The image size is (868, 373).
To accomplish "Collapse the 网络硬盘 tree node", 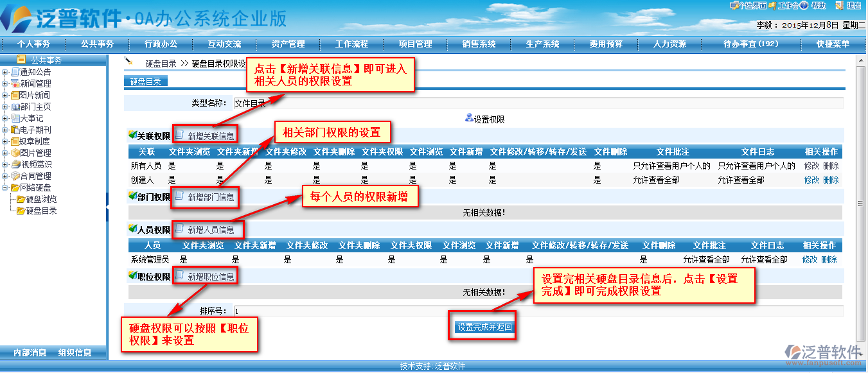I will point(5,187).
